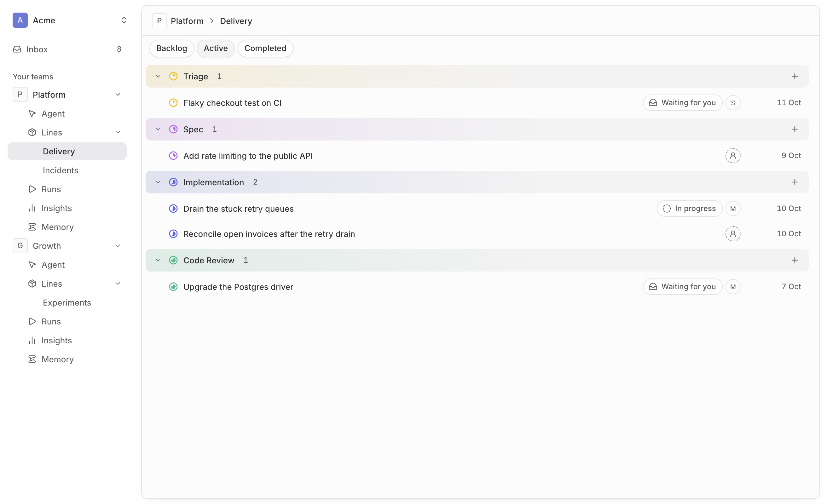Open the Flaky checkout test on CI issue
Image resolution: width=832 pixels, height=504 pixels.
point(477,103)
